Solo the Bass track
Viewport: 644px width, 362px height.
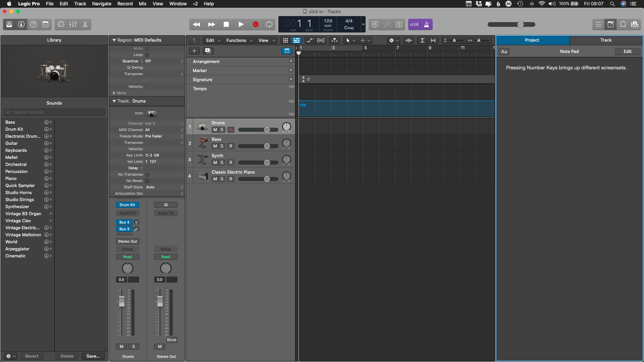222,146
